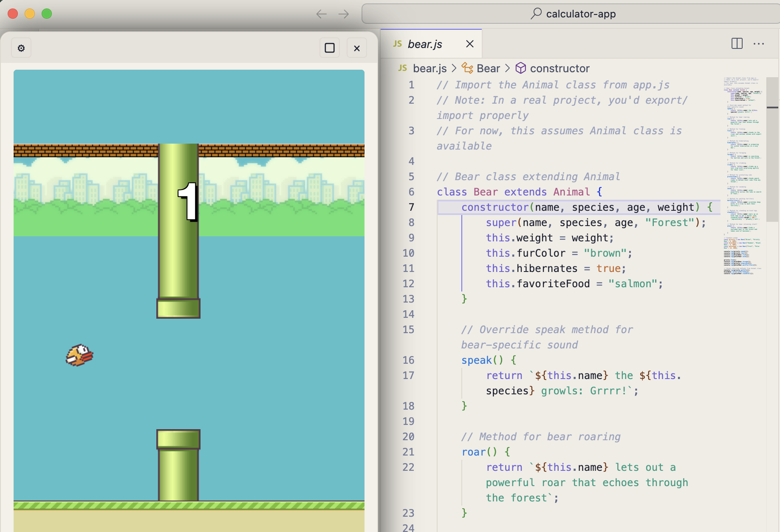The height and width of the screenshot is (532, 780).
Task: Click 'this.weight = weight;' line
Action: (x=550, y=238)
